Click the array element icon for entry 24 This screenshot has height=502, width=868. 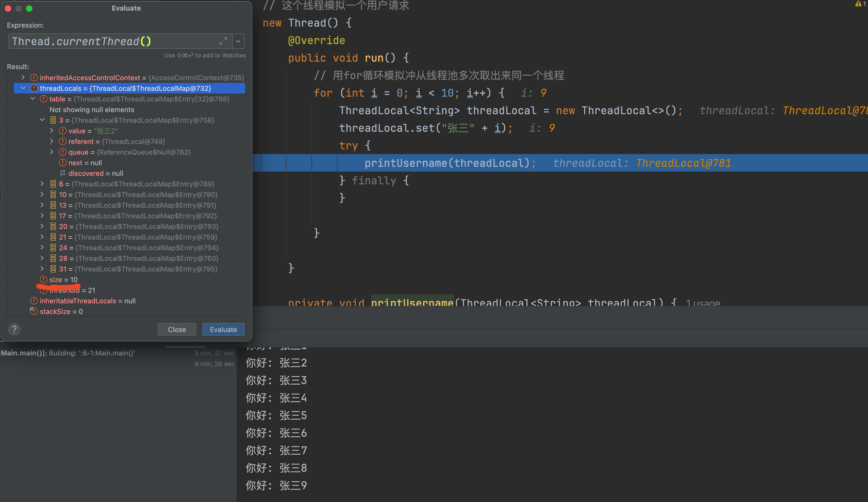click(53, 248)
